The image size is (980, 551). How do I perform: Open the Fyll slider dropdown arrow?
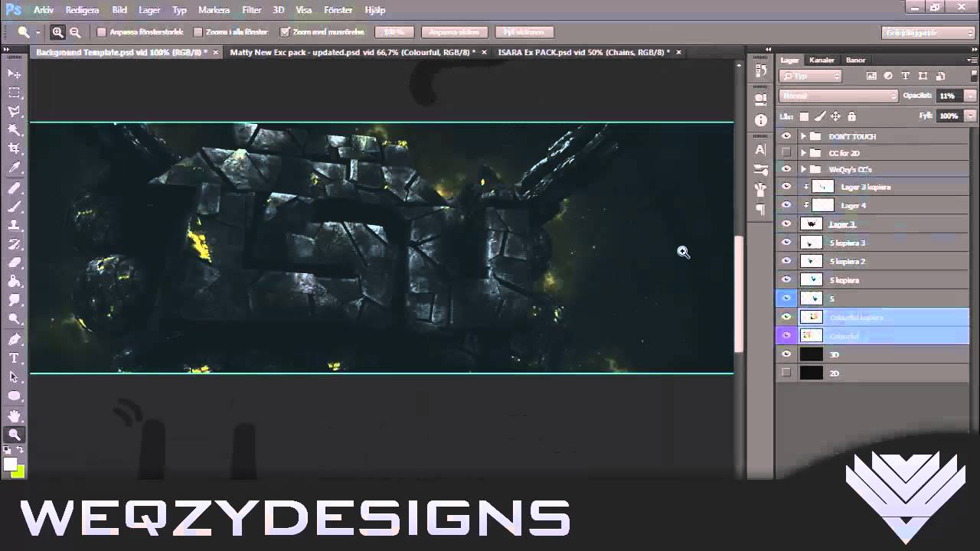click(x=970, y=116)
